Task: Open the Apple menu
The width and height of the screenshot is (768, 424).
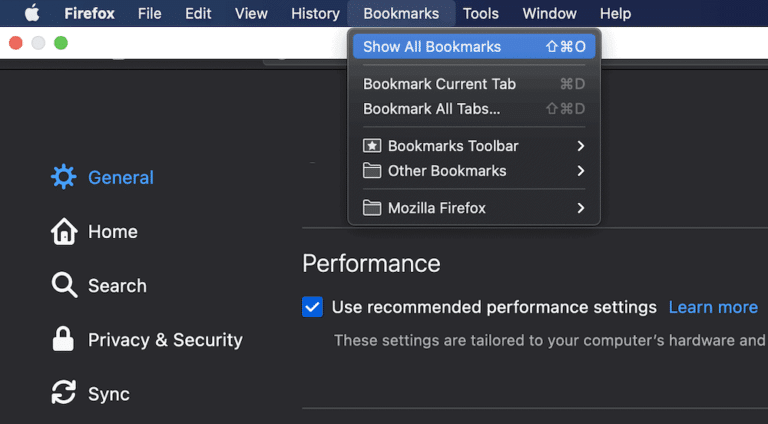Action: tap(32, 13)
